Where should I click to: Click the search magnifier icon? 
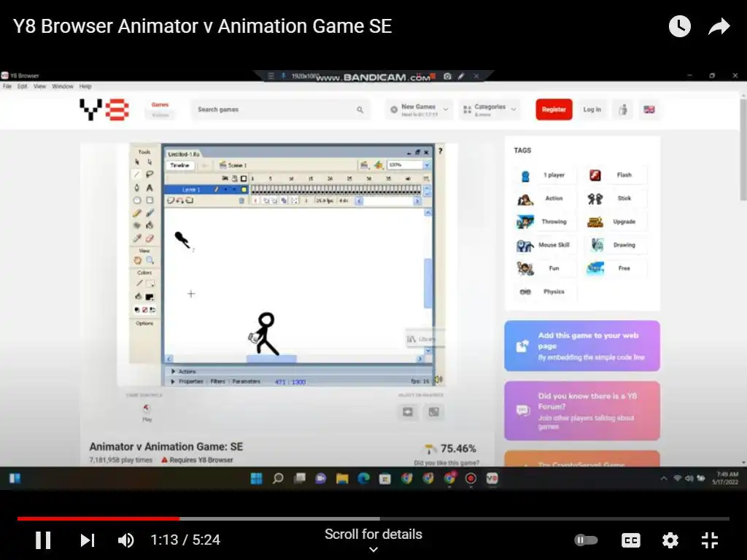click(360, 109)
